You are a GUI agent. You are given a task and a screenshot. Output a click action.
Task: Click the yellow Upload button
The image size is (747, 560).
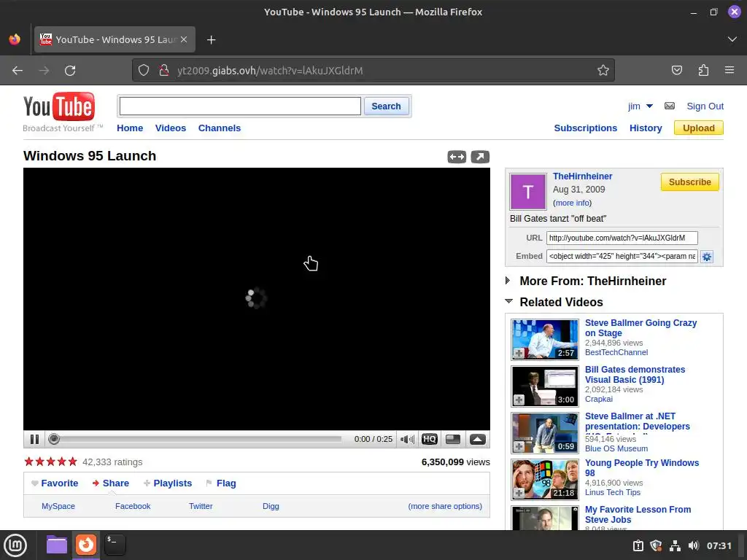[x=698, y=128]
